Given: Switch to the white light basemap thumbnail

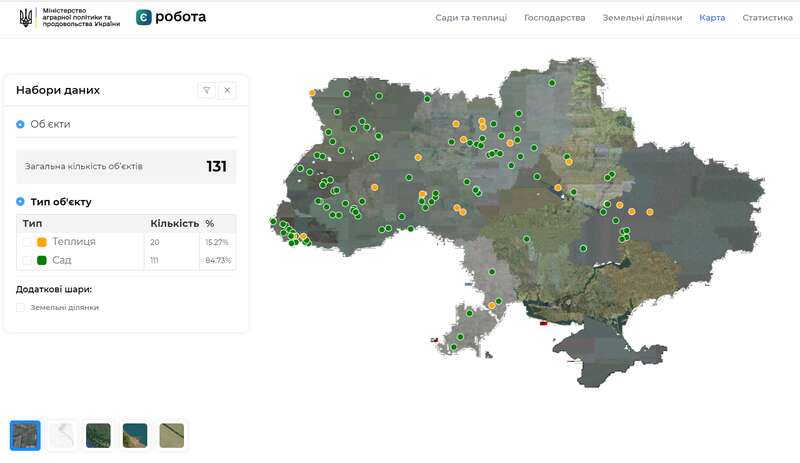Looking at the screenshot, I should point(62,435).
